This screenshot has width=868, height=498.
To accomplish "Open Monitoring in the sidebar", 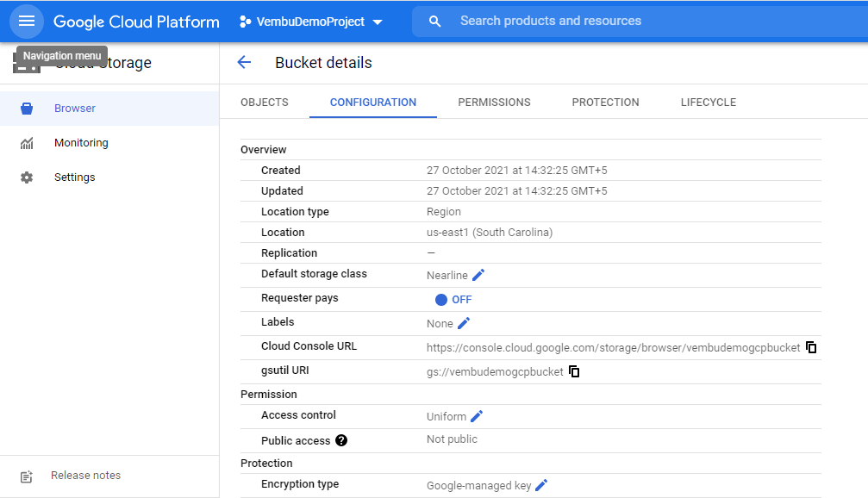I will 109,143.
